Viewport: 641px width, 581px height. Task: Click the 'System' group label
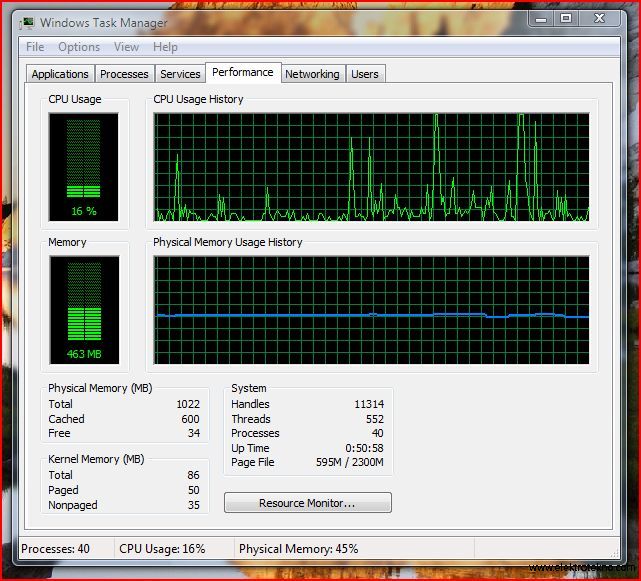coord(249,388)
